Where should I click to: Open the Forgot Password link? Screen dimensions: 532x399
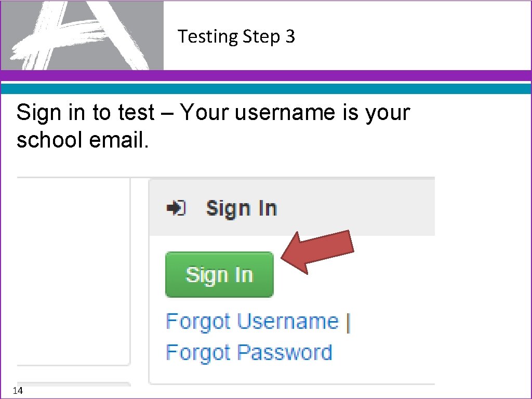tap(248, 352)
